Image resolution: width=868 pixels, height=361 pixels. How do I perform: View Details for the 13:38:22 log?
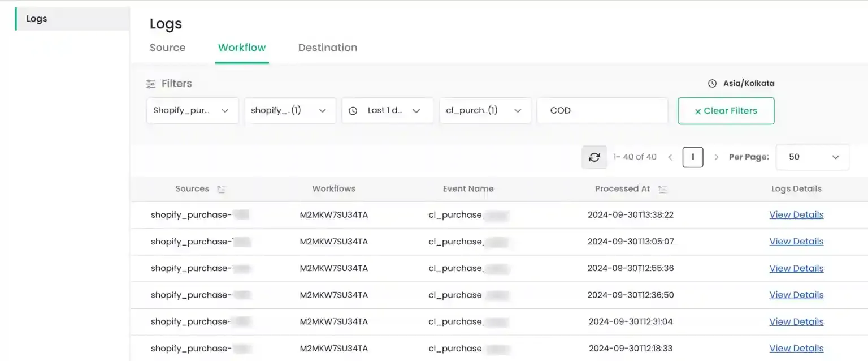coord(796,215)
